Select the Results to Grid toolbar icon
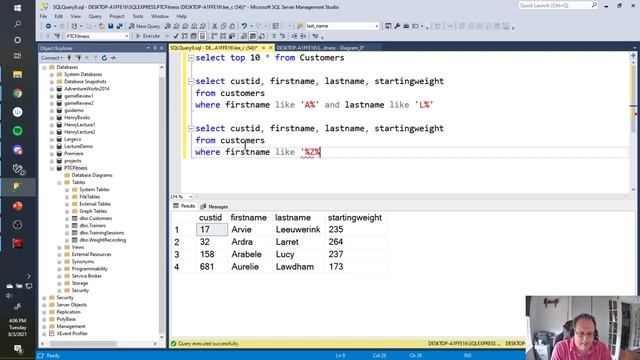This screenshot has height=360, width=640. tap(253, 36)
